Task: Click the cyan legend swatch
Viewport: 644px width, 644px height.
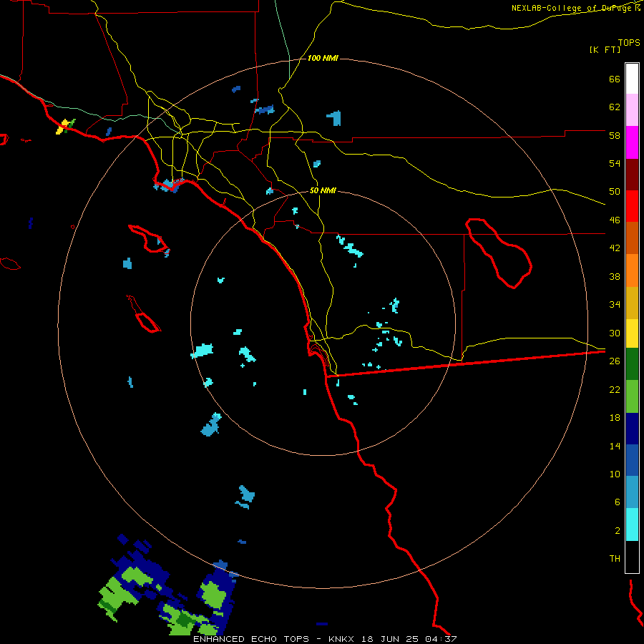Action: (x=632, y=525)
